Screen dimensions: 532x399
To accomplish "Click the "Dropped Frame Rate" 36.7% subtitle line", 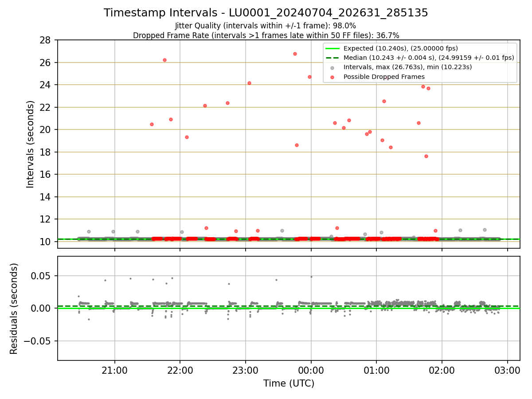I will (266, 35).
